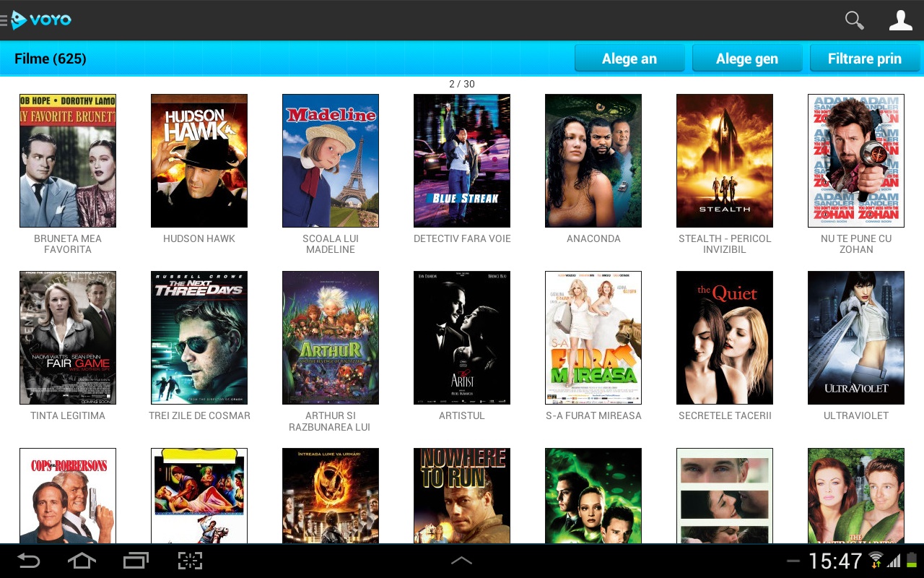This screenshot has height=578, width=924.
Task: Open the clock showing 15:47
Action: pyautogui.click(x=835, y=561)
